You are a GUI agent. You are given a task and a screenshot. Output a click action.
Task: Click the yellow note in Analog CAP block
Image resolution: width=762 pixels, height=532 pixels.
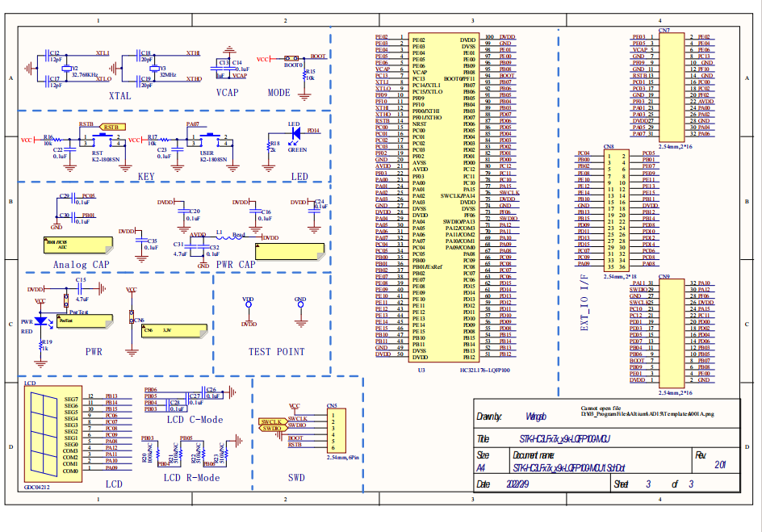coord(78,245)
